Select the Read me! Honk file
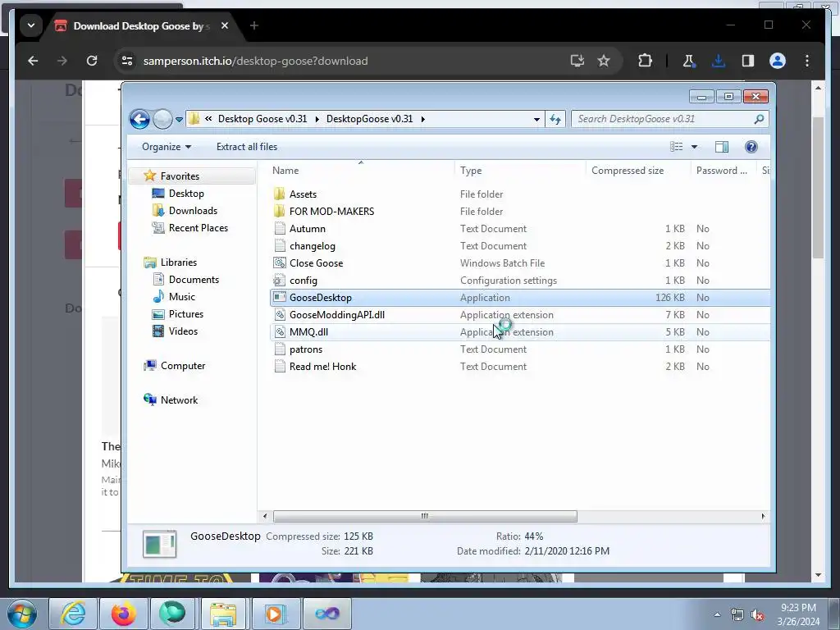This screenshot has width=840, height=630. tap(322, 367)
